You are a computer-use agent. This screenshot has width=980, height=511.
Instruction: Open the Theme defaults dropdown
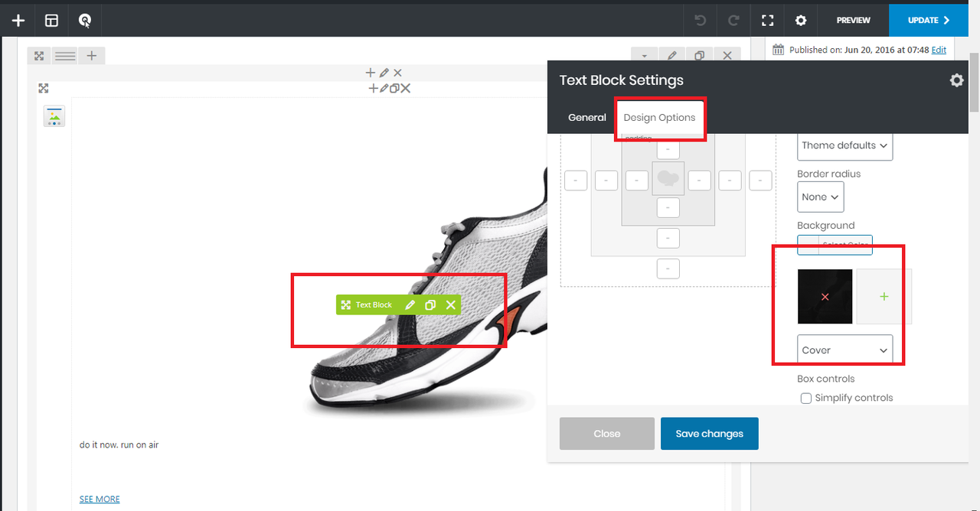pyautogui.click(x=845, y=145)
